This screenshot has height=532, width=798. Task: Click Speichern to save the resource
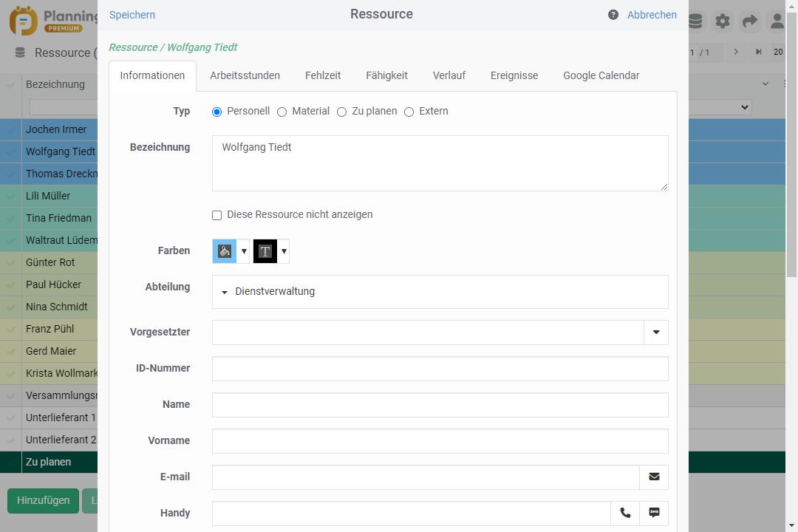click(132, 15)
